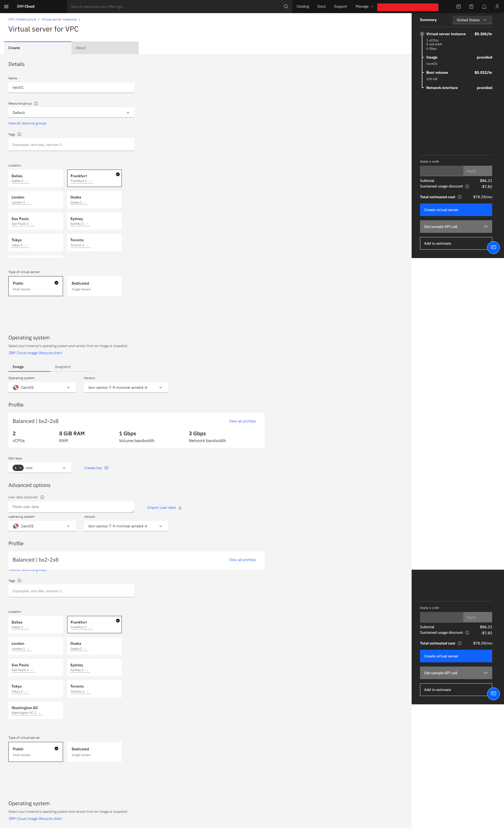Open the CentOS dropdown beneath Paste user data
Viewport: 504px width, 828px height.
tap(42, 526)
